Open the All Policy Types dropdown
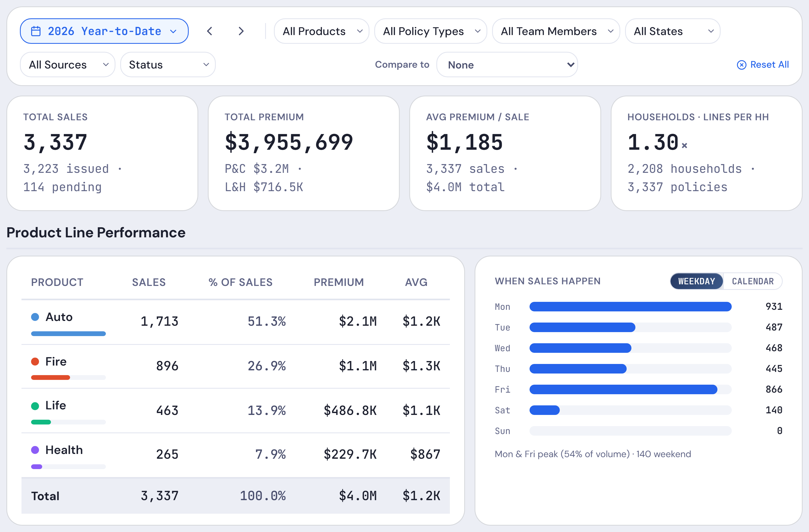Screen dimensions: 809x532 point(430,31)
